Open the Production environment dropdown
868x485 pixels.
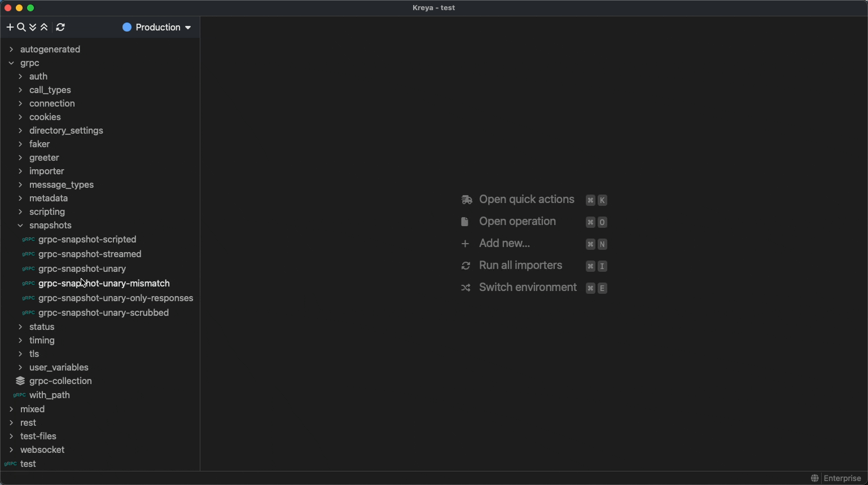[x=157, y=27]
